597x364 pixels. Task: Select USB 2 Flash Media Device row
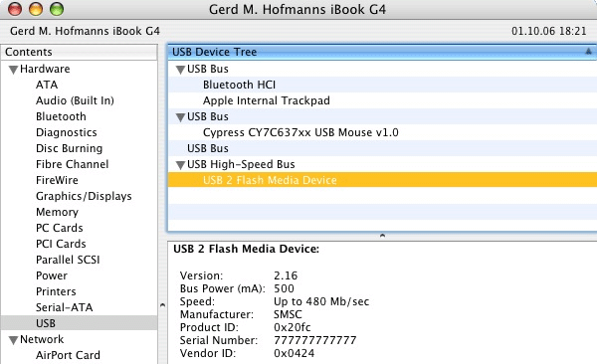pyautogui.click(x=382, y=180)
